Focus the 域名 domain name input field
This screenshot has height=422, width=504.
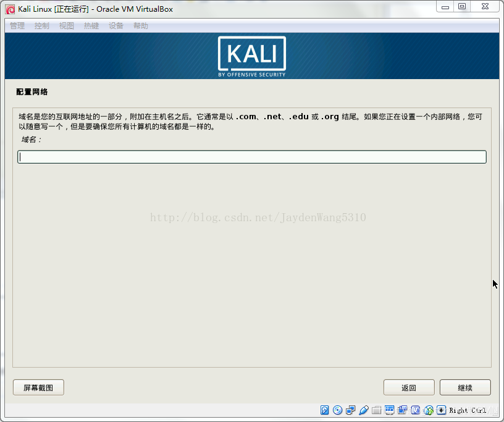coord(252,157)
